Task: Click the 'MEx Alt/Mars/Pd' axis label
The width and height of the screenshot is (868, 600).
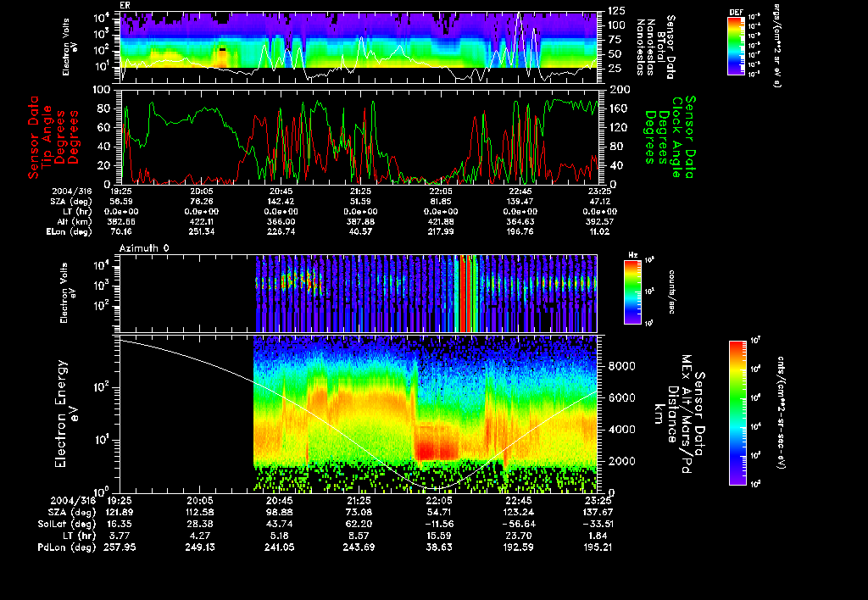Action: point(686,414)
